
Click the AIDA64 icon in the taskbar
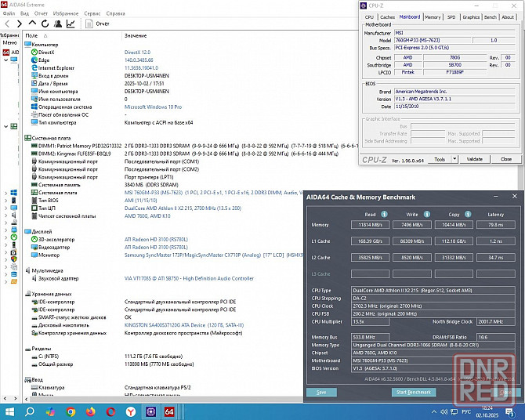169,411
